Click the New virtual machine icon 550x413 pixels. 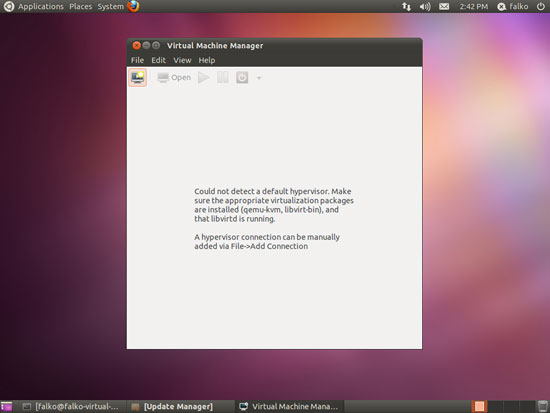(138, 77)
